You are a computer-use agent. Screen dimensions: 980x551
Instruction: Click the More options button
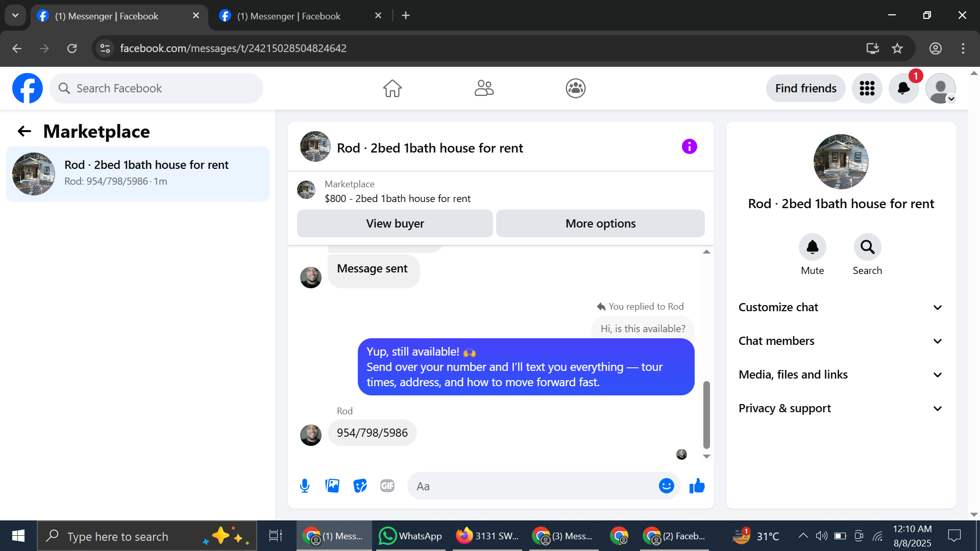click(600, 223)
